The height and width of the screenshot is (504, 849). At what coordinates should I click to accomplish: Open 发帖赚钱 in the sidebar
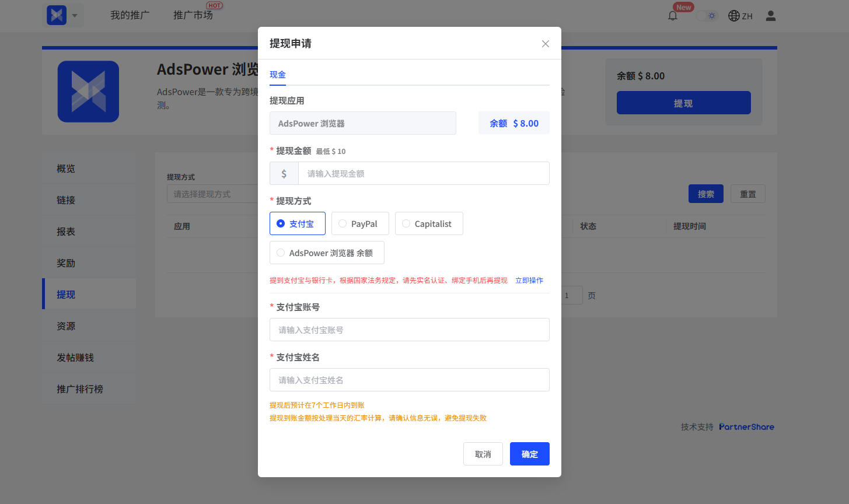click(x=89, y=358)
